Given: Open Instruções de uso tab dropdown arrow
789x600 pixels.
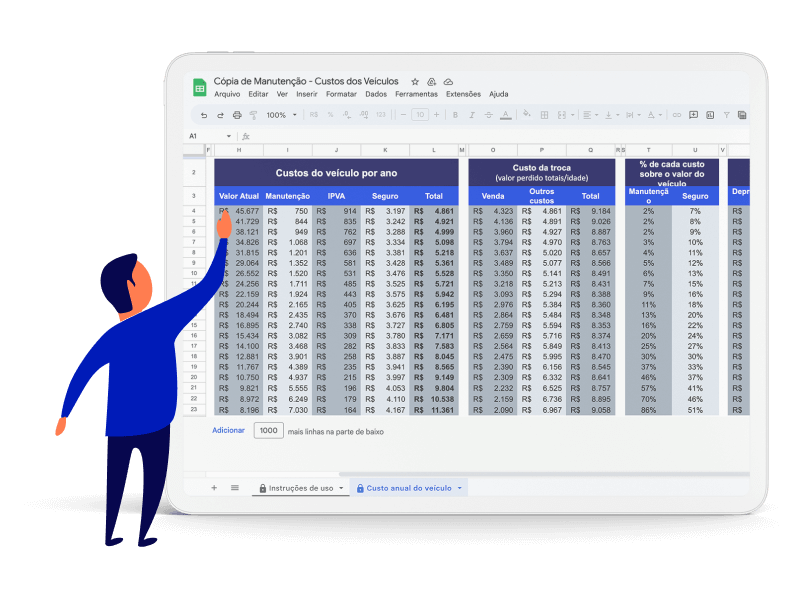Looking at the screenshot, I should point(341,488).
